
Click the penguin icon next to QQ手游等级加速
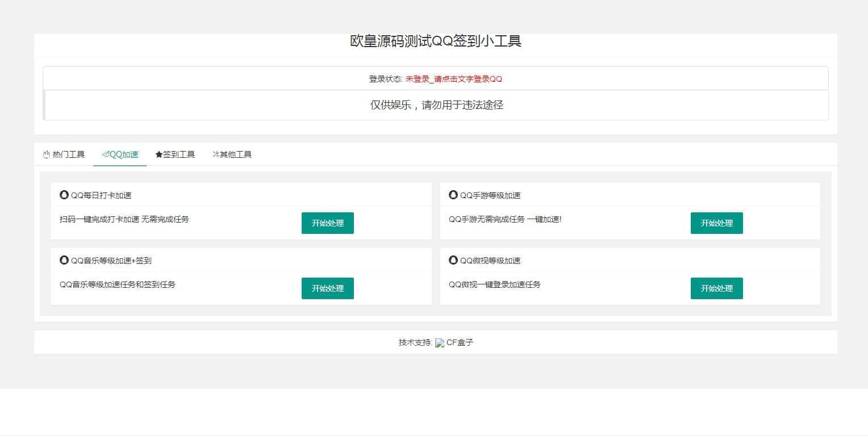[x=453, y=195]
